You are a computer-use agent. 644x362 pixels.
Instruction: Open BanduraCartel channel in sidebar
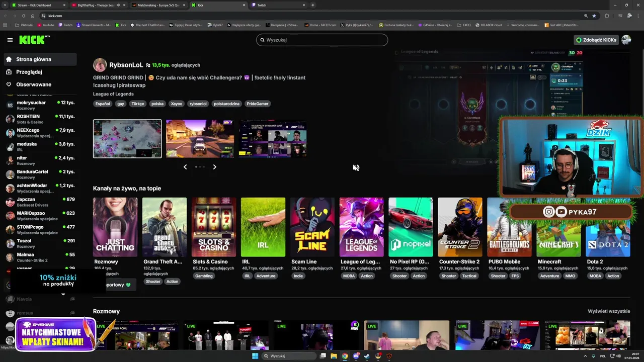(x=39, y=174)
